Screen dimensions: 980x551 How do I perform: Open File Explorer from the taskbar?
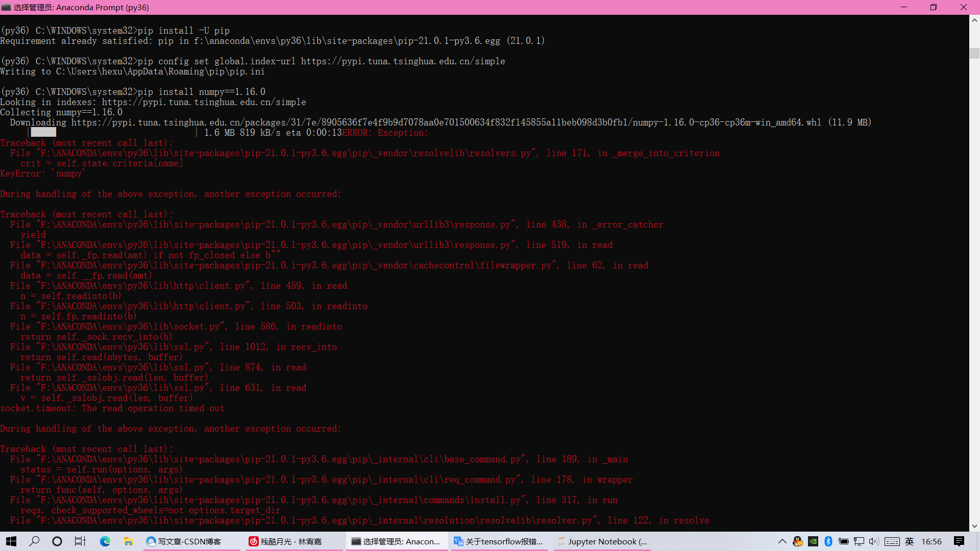point(128,541)
